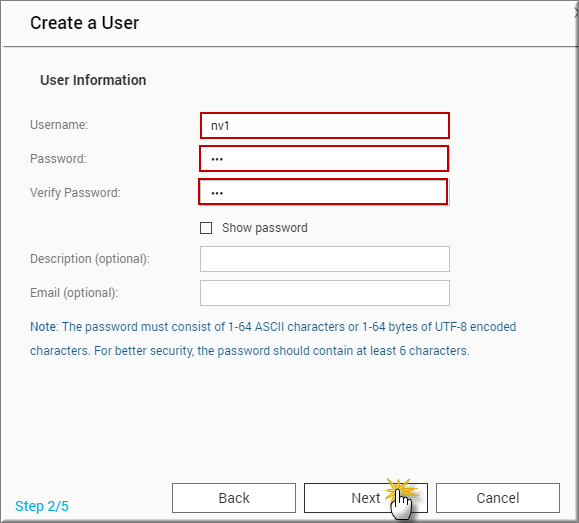
Task: Click the Create a User dialog title
Action: 85,23
